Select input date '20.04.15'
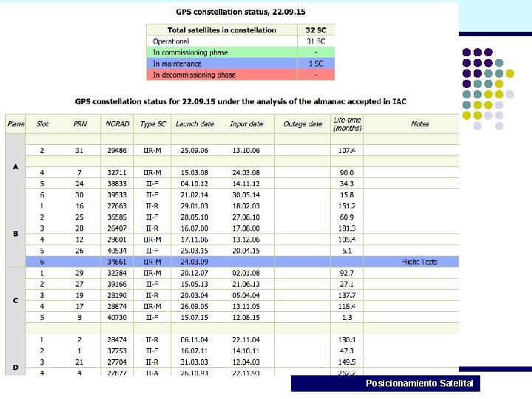This screenshot has width=532, height=399. tap(246, 251)
